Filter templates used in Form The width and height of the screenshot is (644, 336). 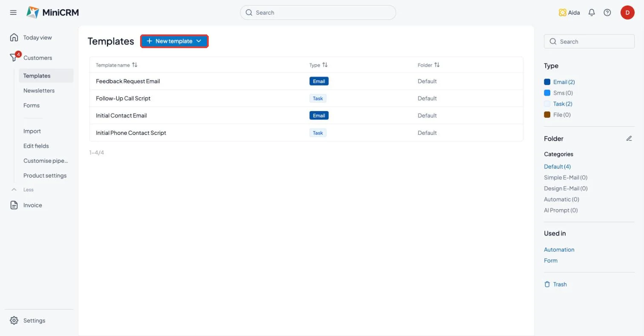(551, 261)
